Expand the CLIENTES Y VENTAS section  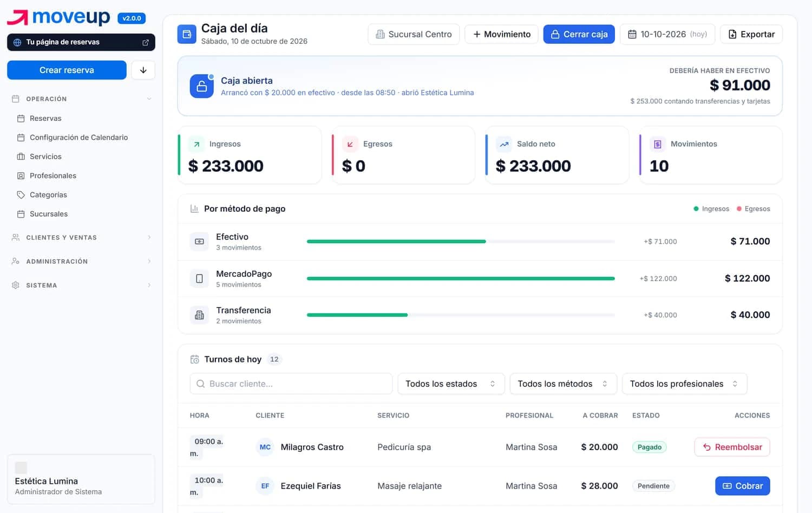(81, 238)
